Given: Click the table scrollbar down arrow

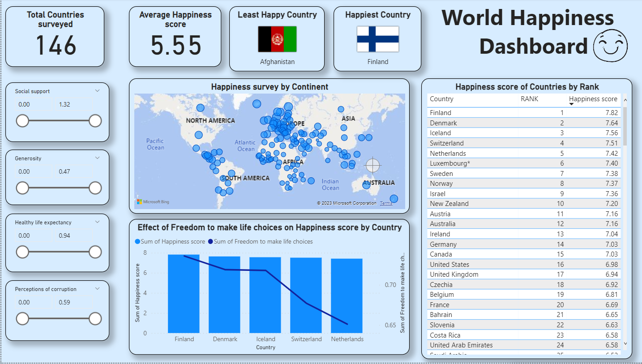Looking at the screenshot, I should tap(625, 344).
